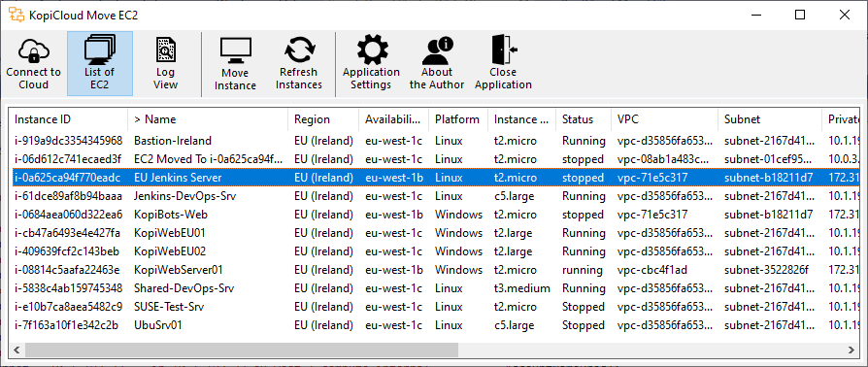Select the List of EC2 view
868x367 pixels.
pos(100,64)
